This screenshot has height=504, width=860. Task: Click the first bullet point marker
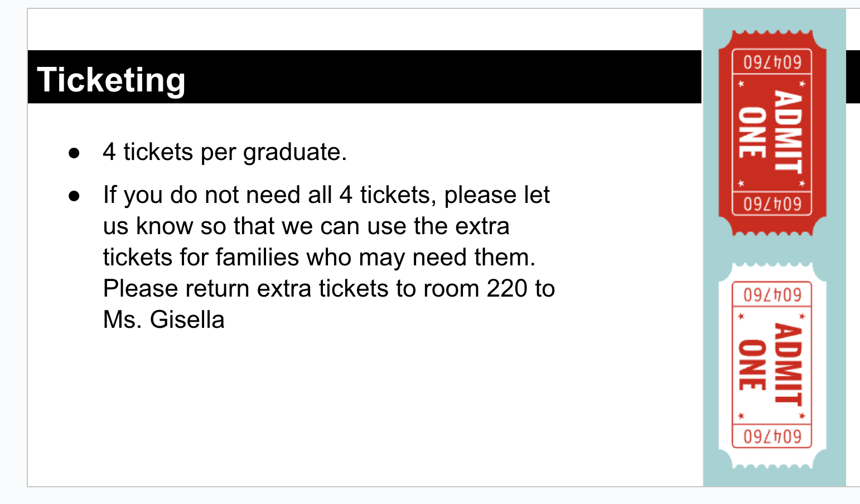click(74, 153)
